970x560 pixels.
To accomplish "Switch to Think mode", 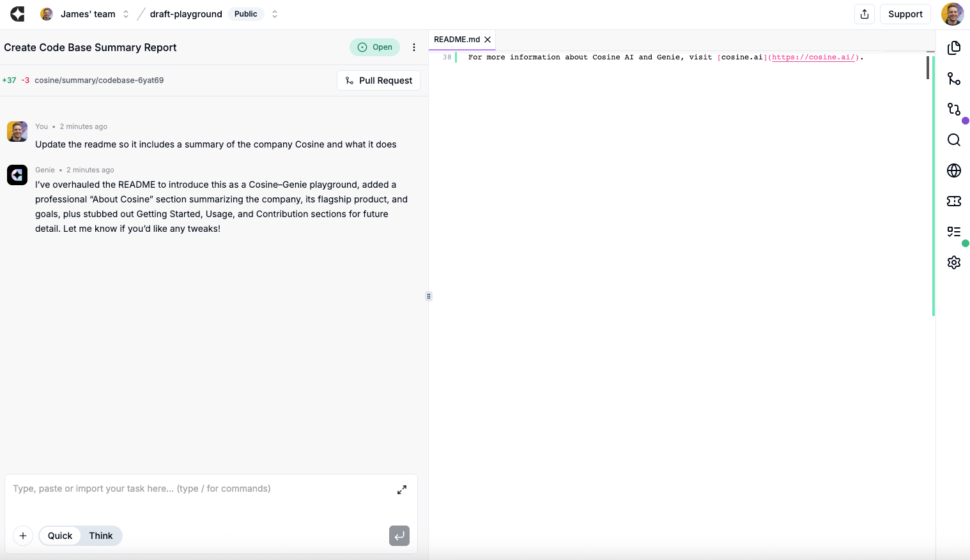I will point(100,536).
